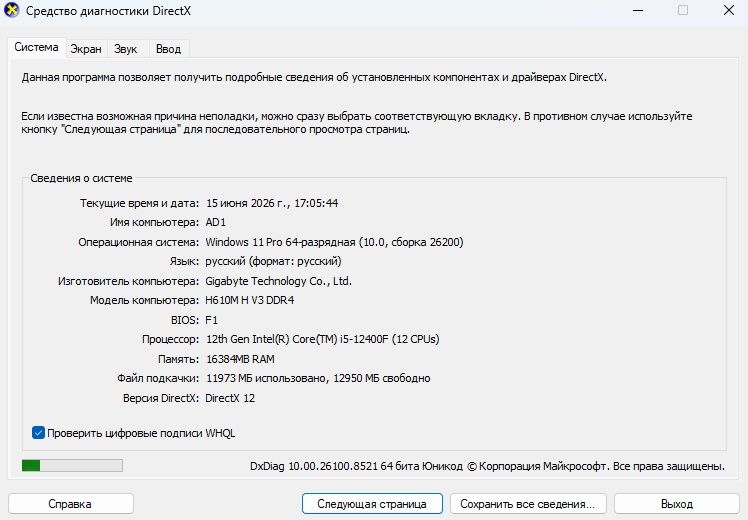Click the Справка button
Viewport: 748px width, 520px height.
pyautogui.click(x=70, y=504)
